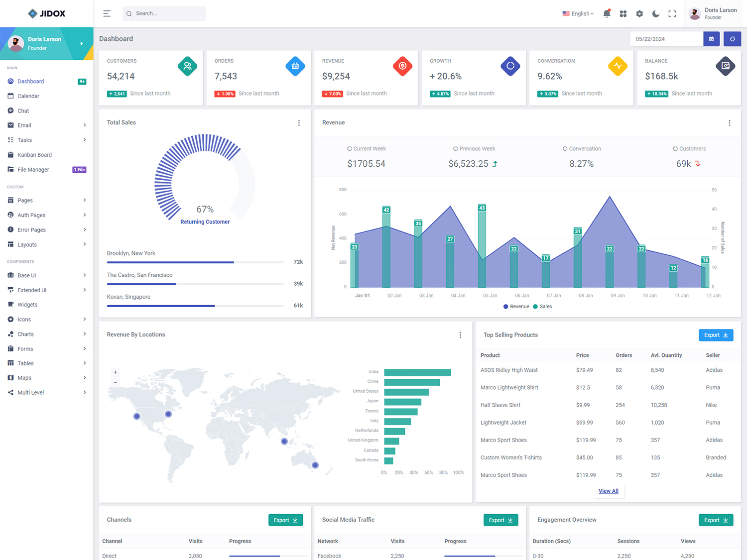Screen dimensions: 747x560
Task: Expand the Charts section in sidebar
Action: coord(25,334)
